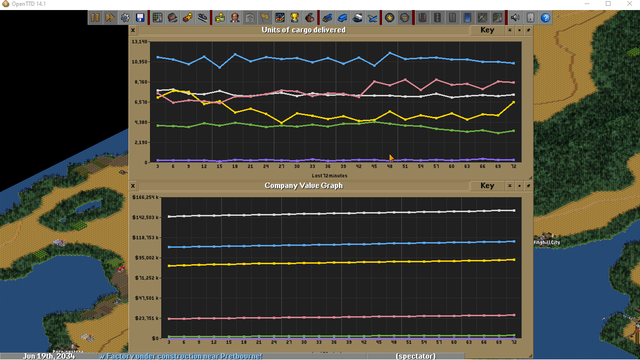The image size is (640, 360).
Task: Click the greyed goals flag icon
Action: [x=265, y=18]
